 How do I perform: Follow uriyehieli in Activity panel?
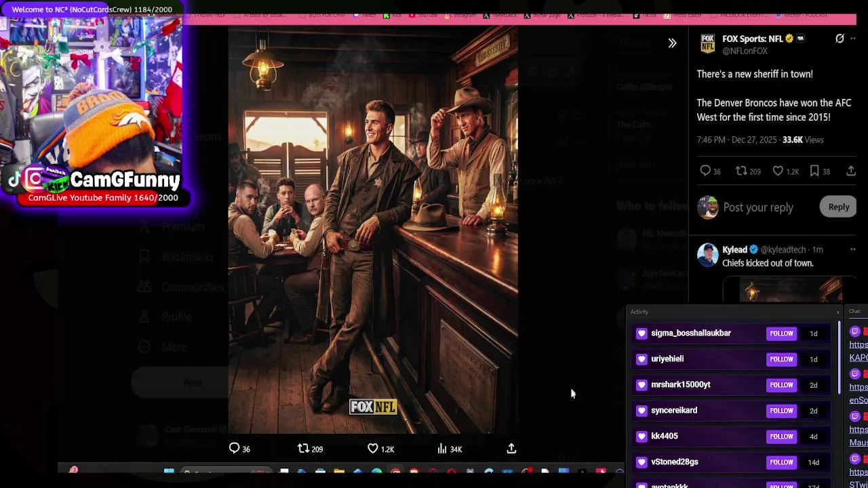click(x=781, y=359)
